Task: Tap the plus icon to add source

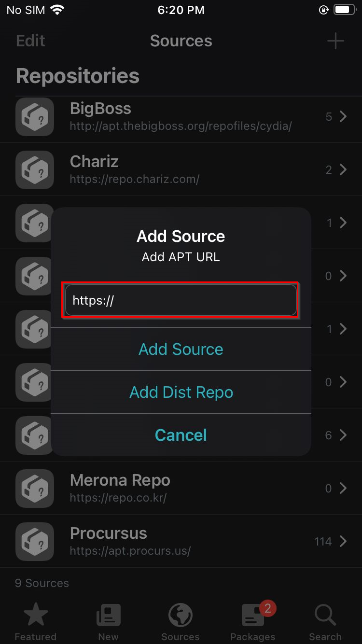Action: click(x=335, y=41)
